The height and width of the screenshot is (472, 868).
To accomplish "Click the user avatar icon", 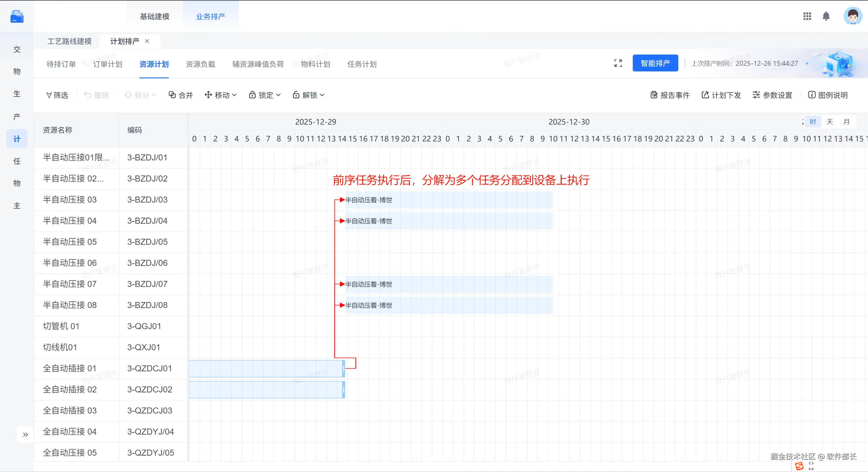I will [x=853, y=16].
